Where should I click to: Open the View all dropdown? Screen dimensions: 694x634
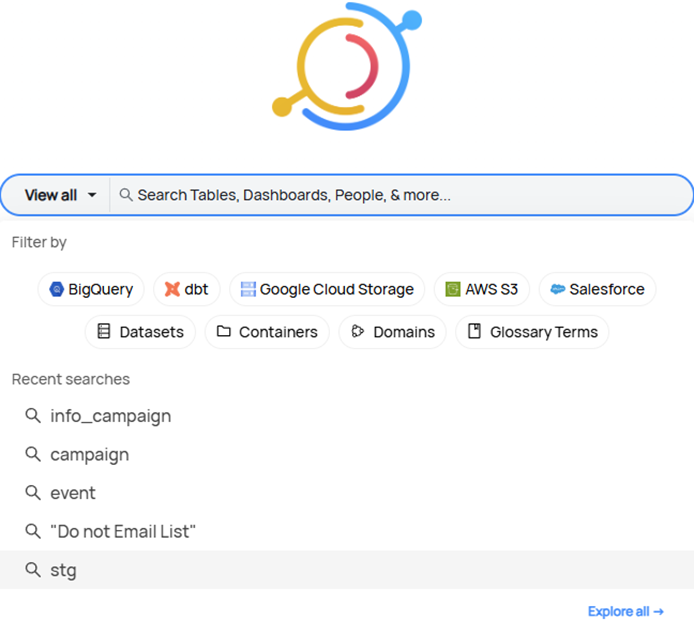click(60, 195)
